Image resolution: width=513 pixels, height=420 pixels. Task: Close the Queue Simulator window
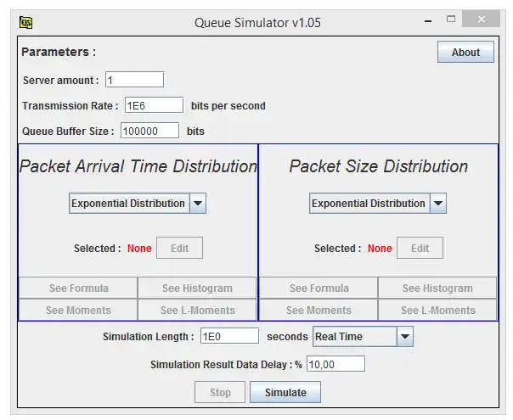[x=482, y=19]
